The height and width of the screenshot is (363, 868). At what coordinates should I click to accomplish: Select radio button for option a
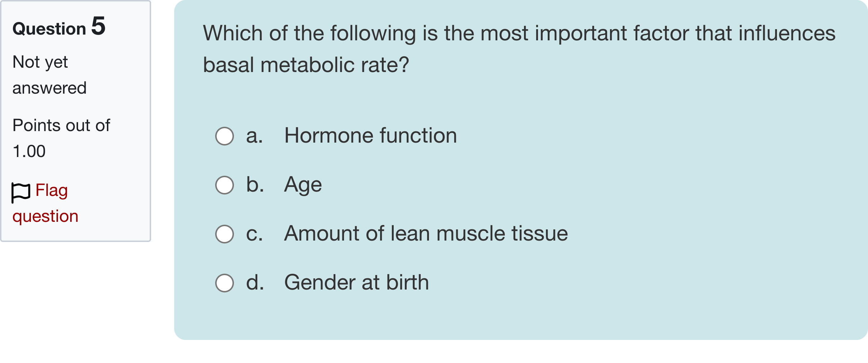pyautogui.click(x=224, y=136)
